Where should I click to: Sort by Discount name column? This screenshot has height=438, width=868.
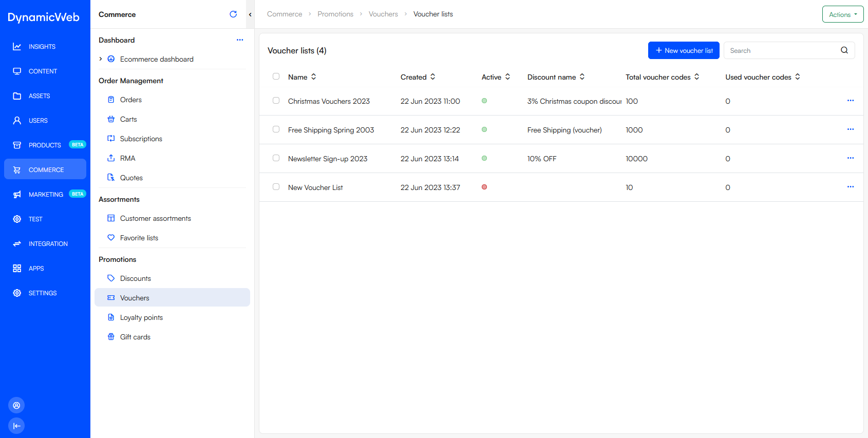tap(556, 77)
